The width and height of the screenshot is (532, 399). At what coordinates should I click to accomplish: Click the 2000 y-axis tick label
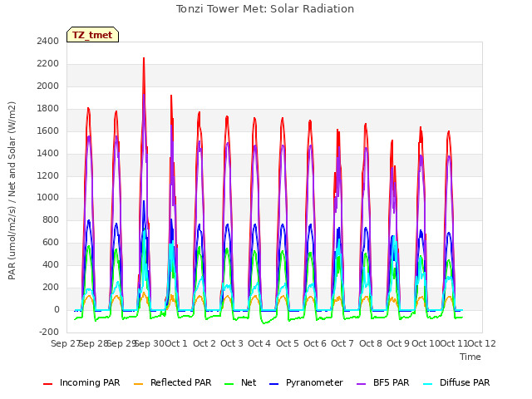[x=48, y=86]
